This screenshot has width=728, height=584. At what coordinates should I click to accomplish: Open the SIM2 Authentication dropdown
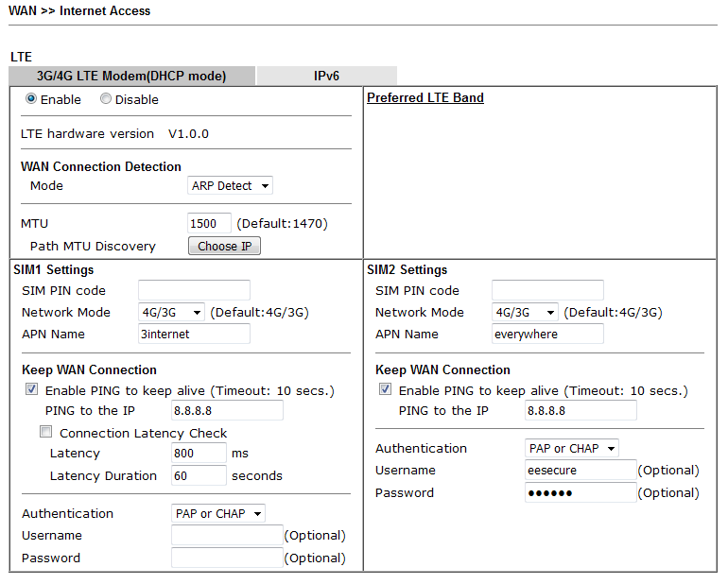pos(571,448)
